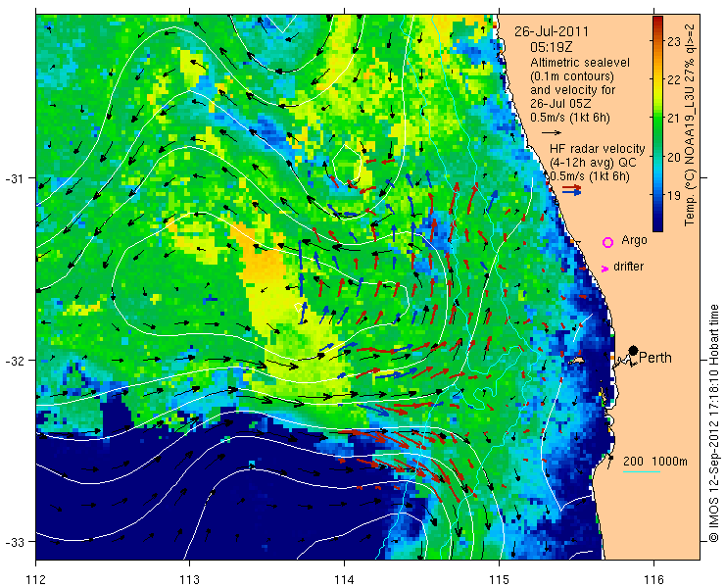Click the '26-Jul 05Z' velocity time text
Screen dimensions: 725x588
point(558,103)
